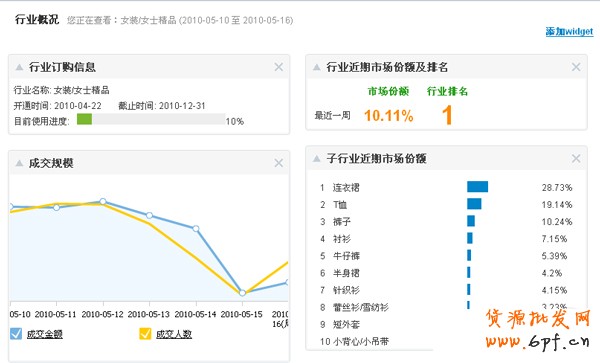This screenshot has width=600, height=363.
Task: Close the 子行业近期市场份额 widget
Action: 576,158
